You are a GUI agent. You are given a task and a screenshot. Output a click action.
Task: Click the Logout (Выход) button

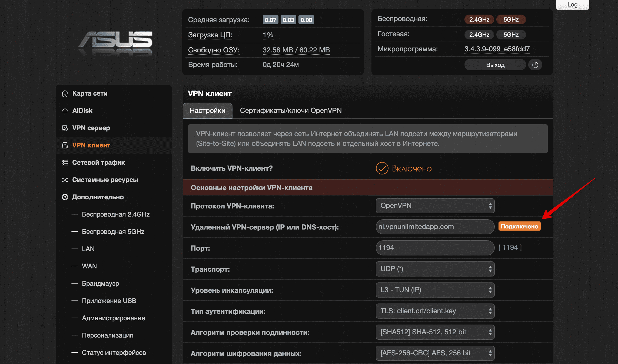point(495,65)
